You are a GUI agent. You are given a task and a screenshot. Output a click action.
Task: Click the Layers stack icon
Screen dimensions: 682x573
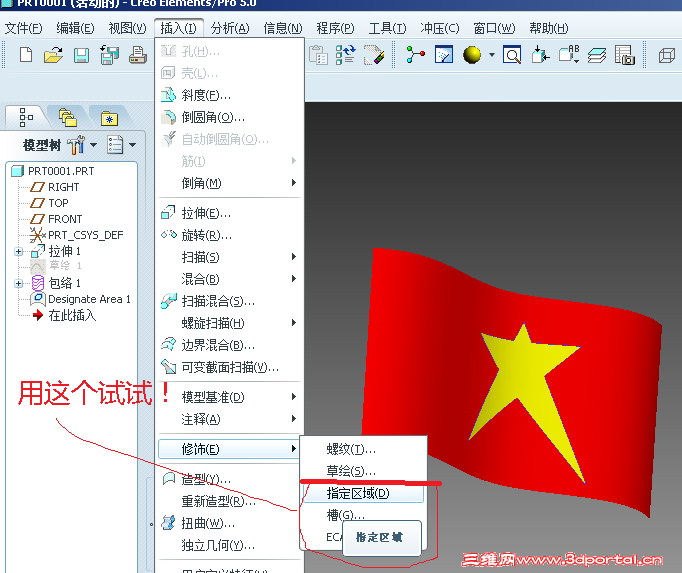(x=597, y=56)
